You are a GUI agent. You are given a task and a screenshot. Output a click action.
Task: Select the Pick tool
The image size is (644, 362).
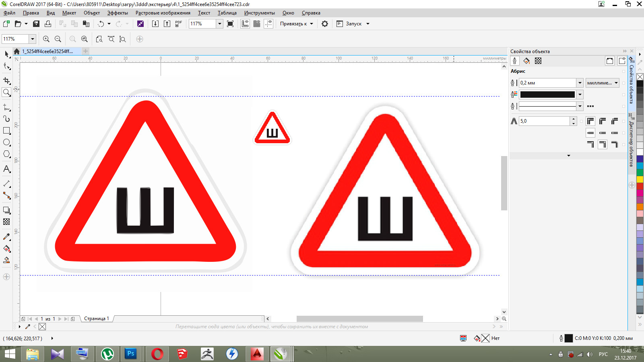(x=6, y=54)
